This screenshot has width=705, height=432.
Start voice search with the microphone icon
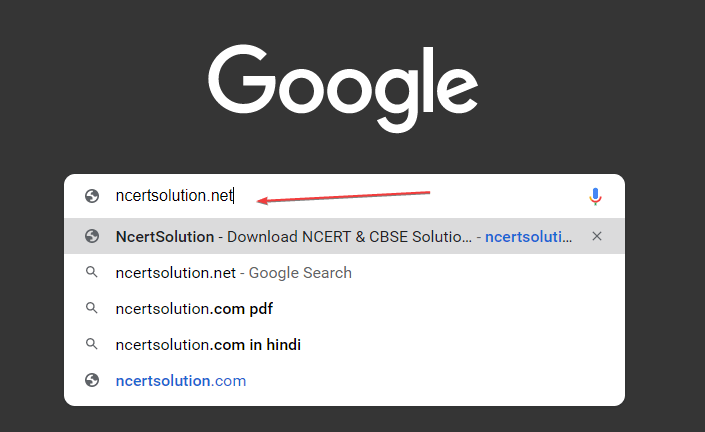595,196
